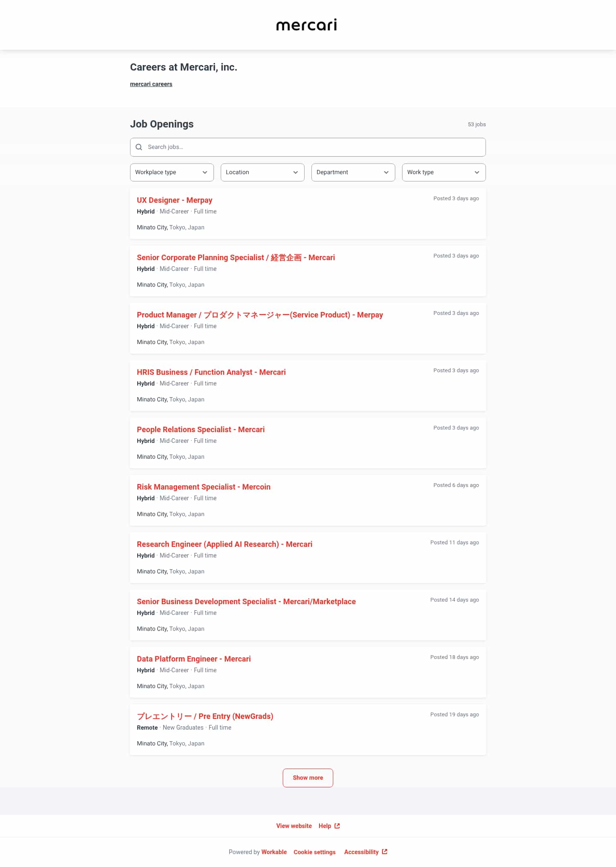The width and height of the screenshot is (616, 867).
Task: Click the 'Job Openings' heading
Action: click(162, 124)
